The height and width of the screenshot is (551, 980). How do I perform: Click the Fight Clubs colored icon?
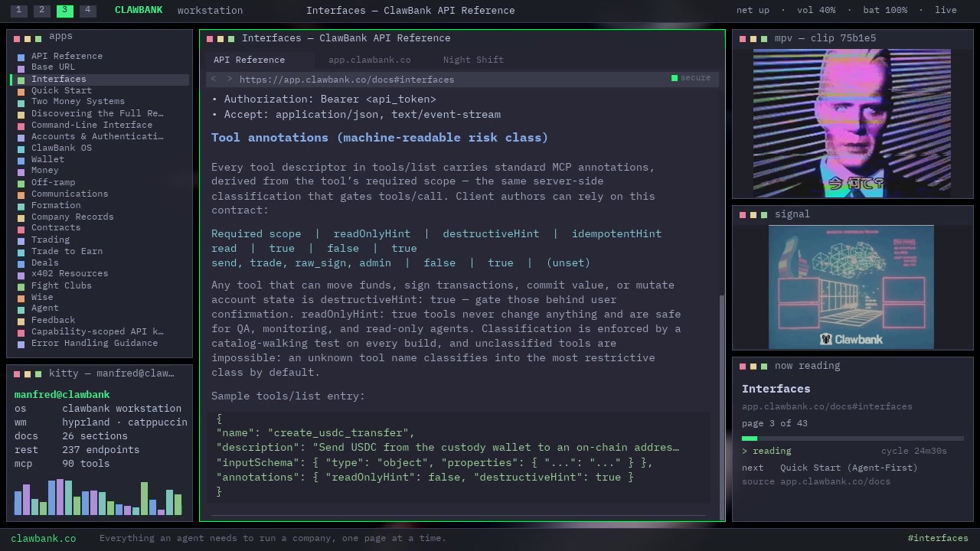pyautogui.click(x=21, y=286)
